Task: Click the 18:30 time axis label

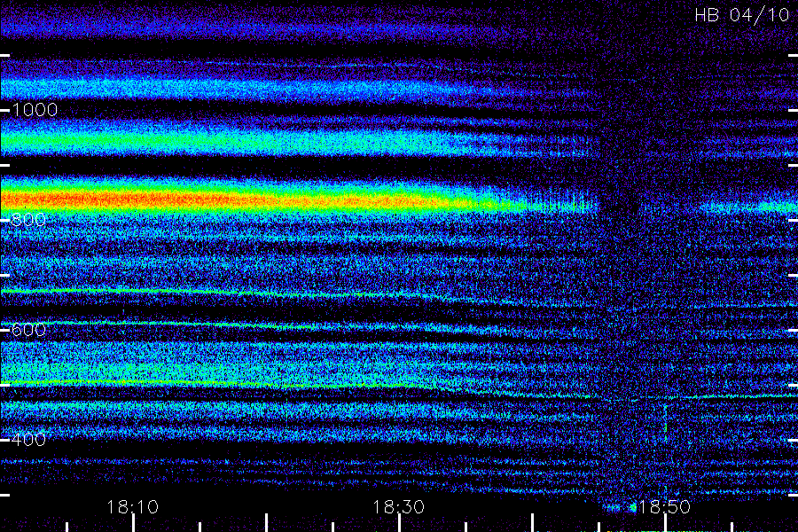Action: pyautogui.click(x=398, y=507)
